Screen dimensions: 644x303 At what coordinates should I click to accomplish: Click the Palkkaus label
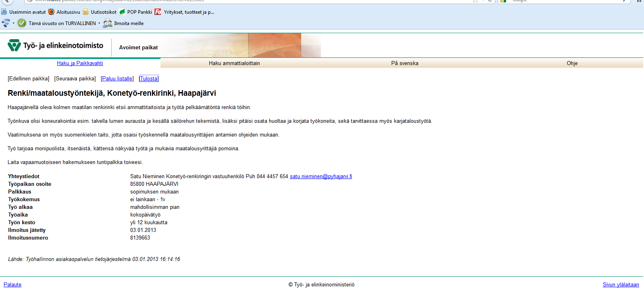point(20,192)
